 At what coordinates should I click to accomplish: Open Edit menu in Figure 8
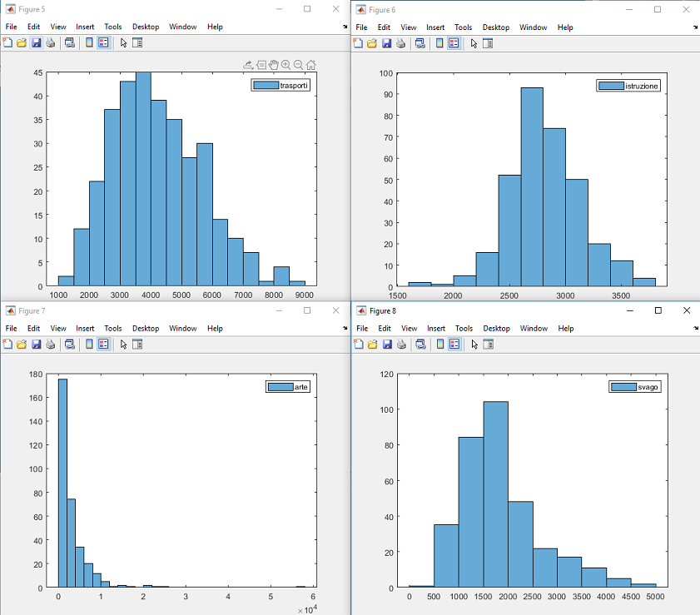385,329
